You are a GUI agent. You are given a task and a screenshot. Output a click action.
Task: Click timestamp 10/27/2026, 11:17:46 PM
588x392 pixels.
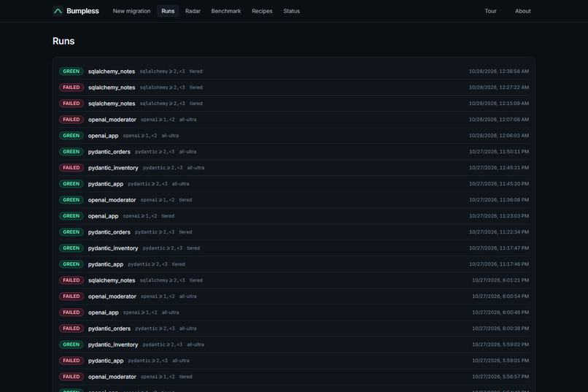(499, 264)
